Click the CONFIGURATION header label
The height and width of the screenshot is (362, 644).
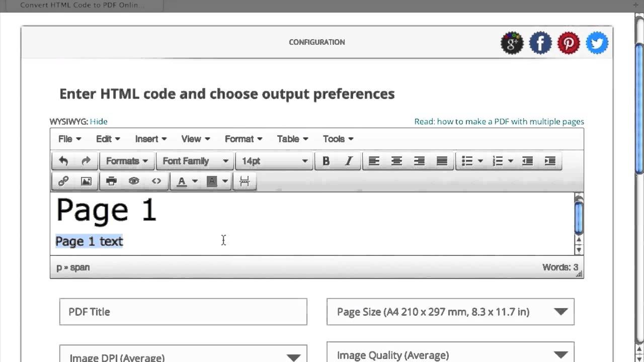(317, 42)
